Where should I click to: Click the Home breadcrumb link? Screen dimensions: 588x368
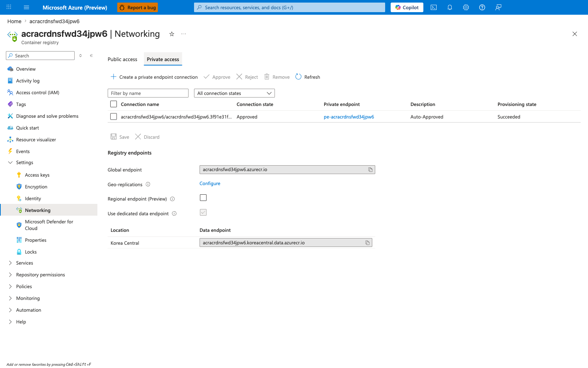14,21
